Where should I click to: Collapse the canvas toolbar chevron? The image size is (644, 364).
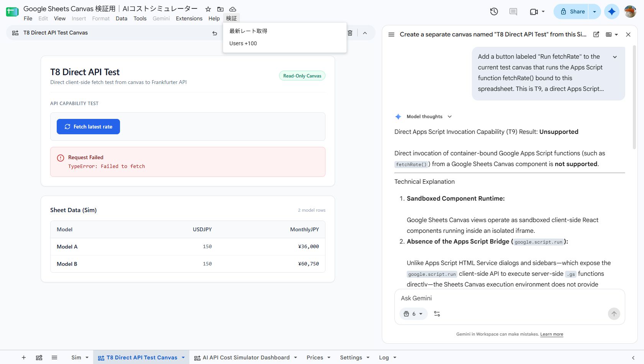365,33
